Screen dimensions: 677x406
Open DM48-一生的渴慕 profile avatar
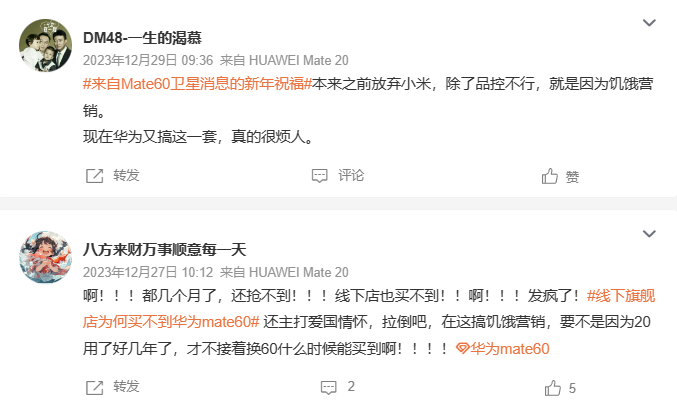[45, 45]
